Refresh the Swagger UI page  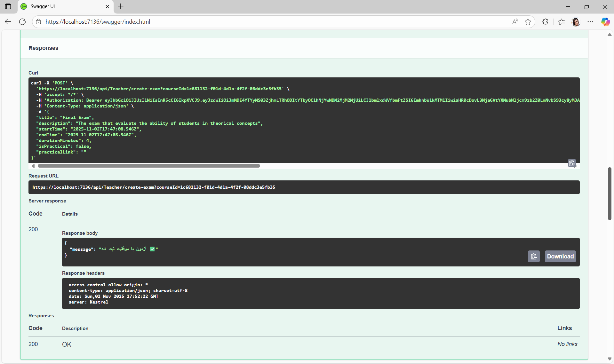(x=22, y=22)
